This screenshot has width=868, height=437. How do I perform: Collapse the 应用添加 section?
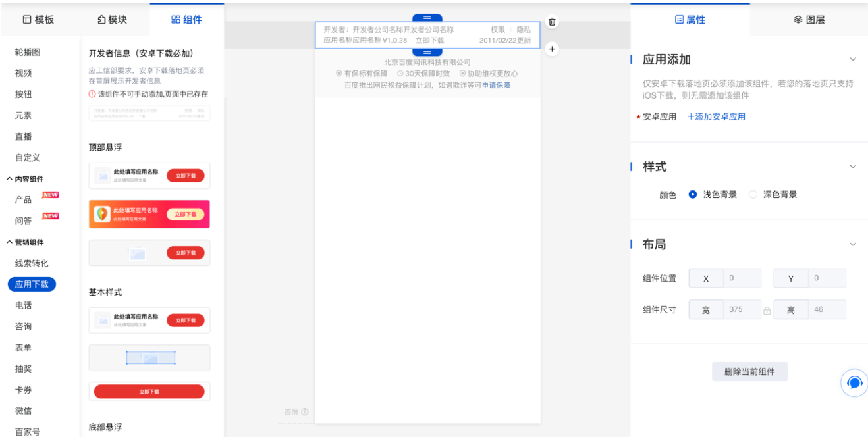(x=853, y=59)
